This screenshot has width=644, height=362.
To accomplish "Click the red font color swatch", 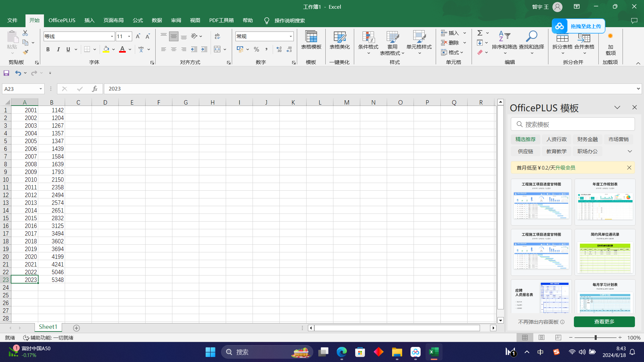I will (x=122, y=49).
